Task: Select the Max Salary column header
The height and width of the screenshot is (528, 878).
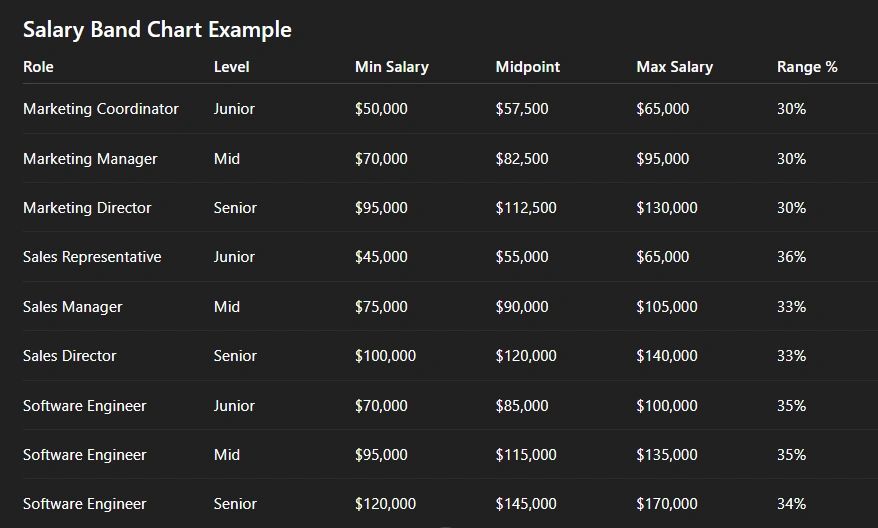Action: (x=675, y=67)
